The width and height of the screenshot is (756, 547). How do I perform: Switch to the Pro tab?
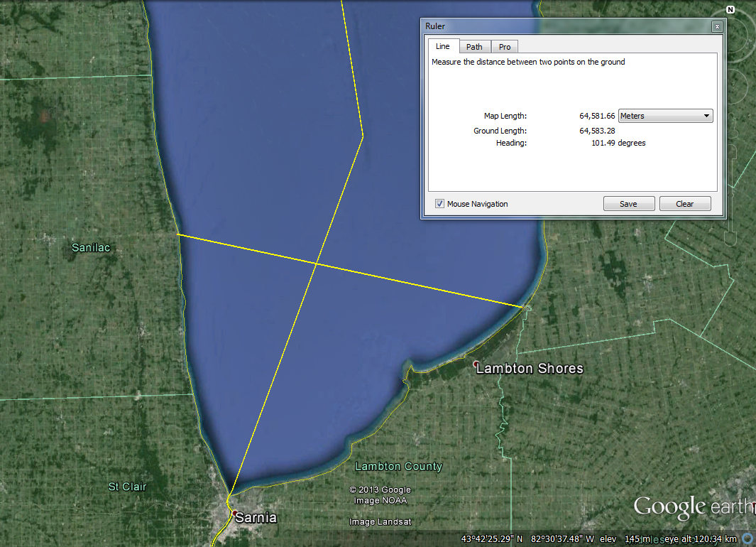pyautogui.click(x=505, y=47)
